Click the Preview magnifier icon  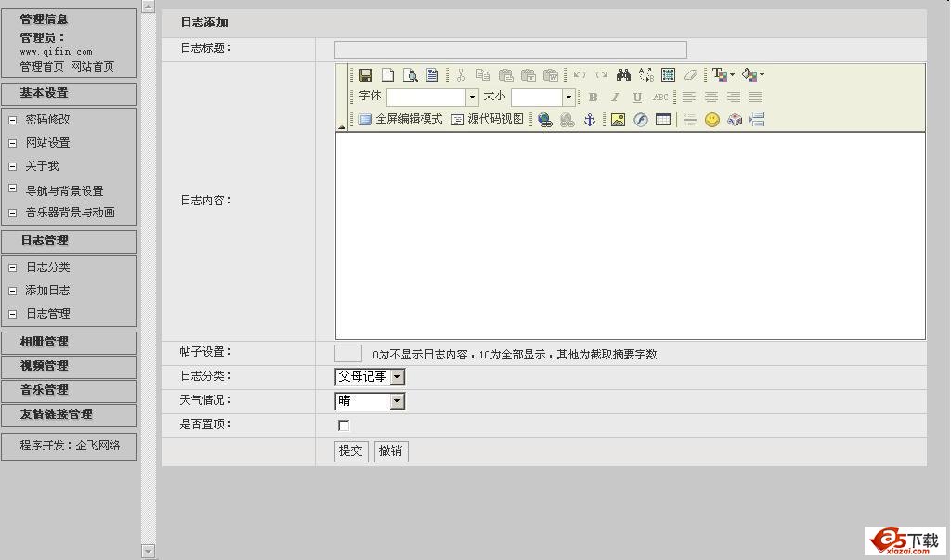pos(410,74)
